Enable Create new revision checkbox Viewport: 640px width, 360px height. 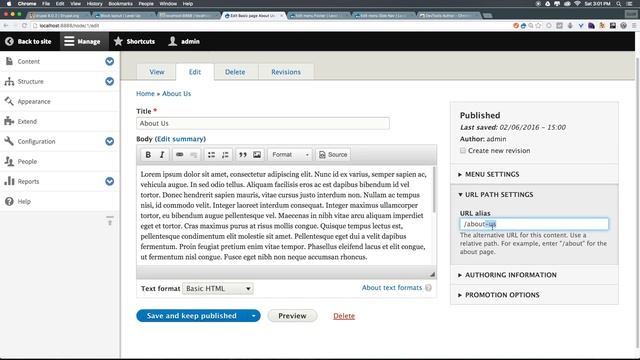(x=462, y=151)
